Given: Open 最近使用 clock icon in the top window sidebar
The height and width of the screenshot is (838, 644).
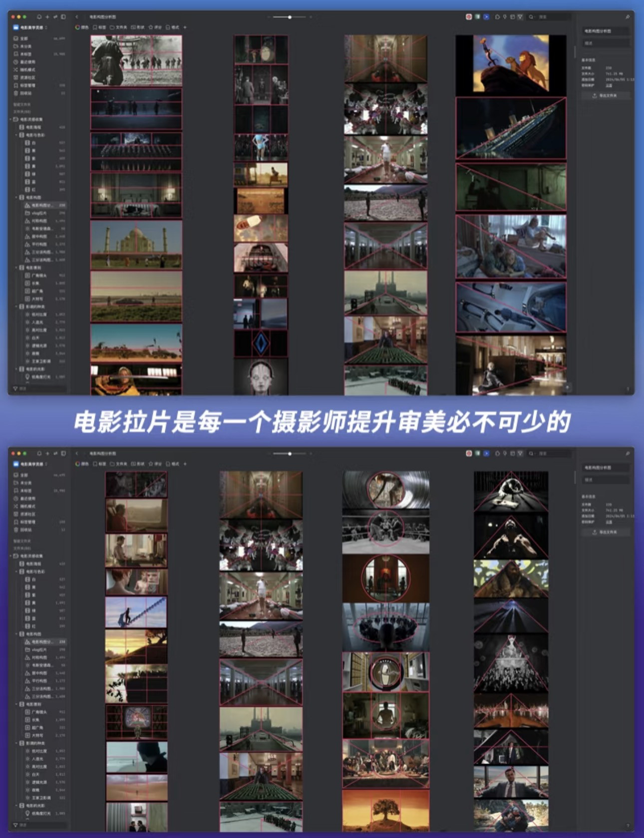Looking at the screenshot, I should coord(16,62).
